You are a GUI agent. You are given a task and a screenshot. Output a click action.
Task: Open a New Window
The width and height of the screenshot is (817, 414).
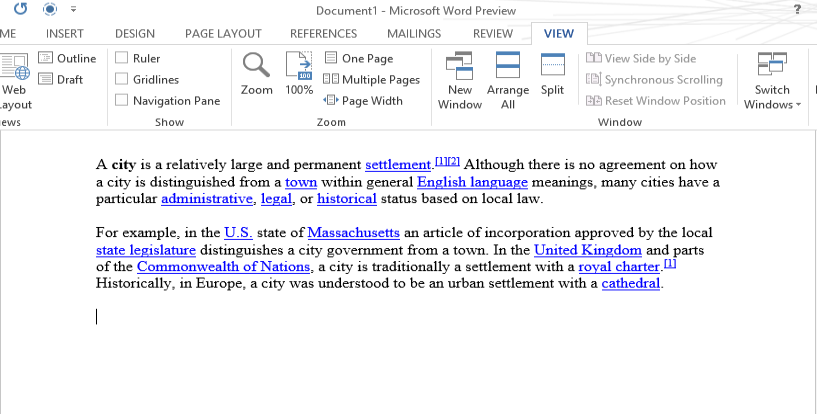(460, 81)
